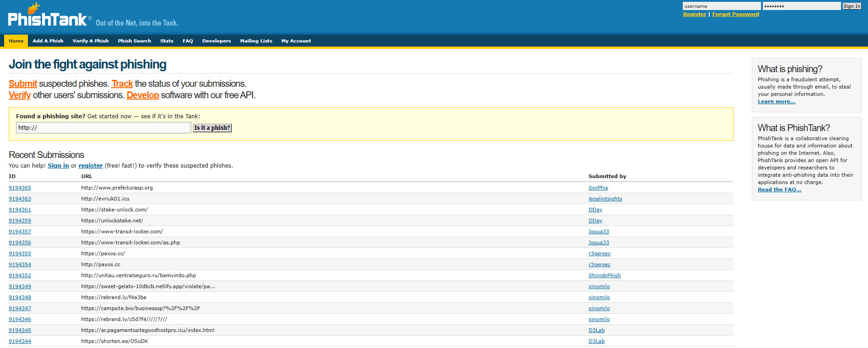Image resolution: width=868 pixels, height=348 pixels.
Task: Click the PhishTank logo
Action: [48, 19]
